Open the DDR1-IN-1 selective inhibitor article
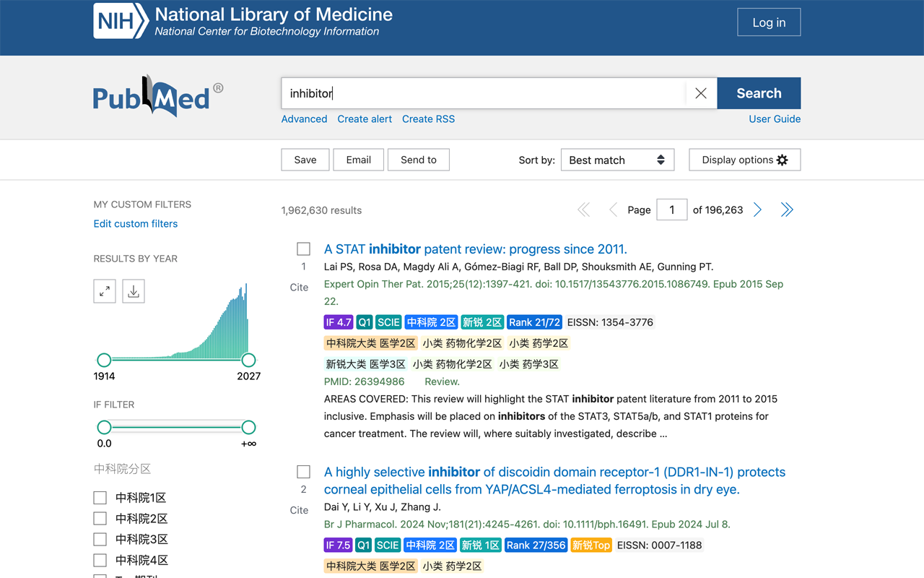 [554, 480]
